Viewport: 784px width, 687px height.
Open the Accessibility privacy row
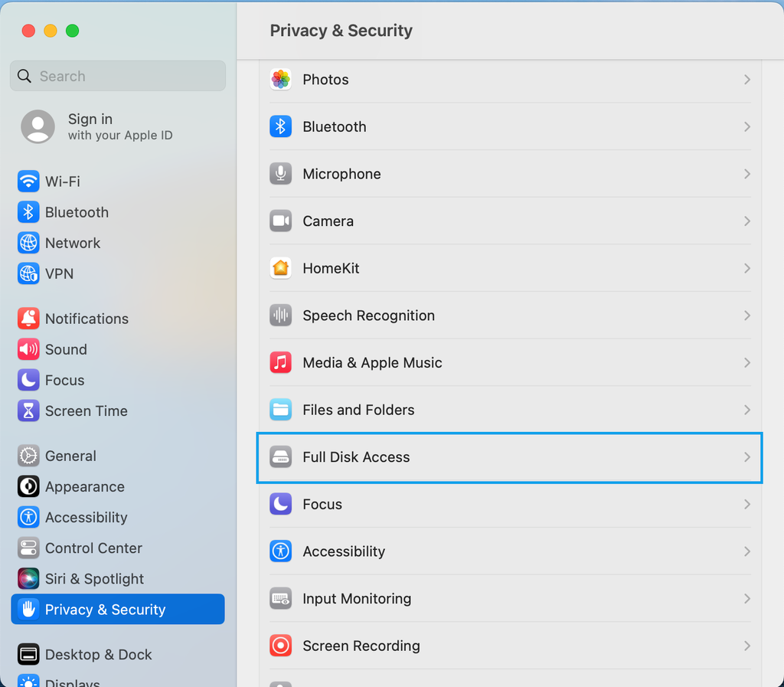tap(343, 551)
